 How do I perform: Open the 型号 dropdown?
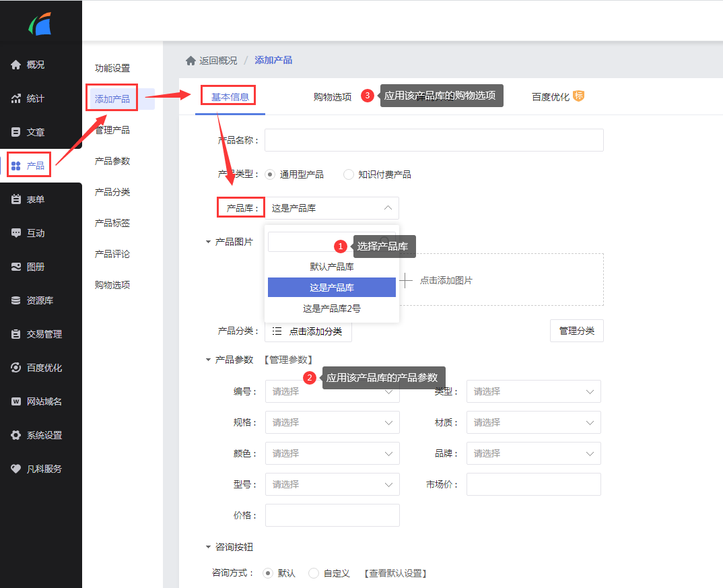coord(333,484)
